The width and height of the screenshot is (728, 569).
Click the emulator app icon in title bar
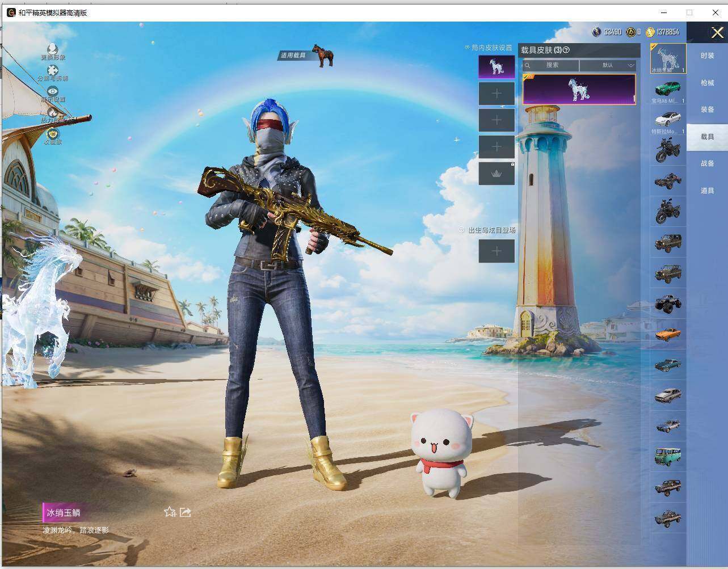pyautogui.click(x=11, y=12)
